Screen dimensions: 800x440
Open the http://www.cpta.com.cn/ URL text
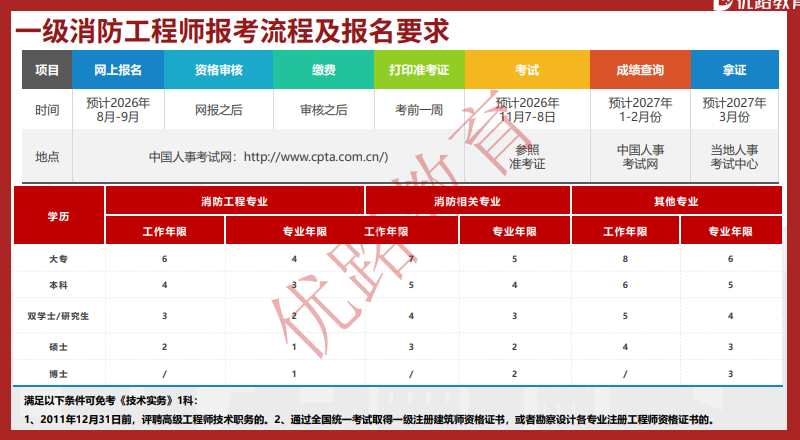tap(316, 157)
